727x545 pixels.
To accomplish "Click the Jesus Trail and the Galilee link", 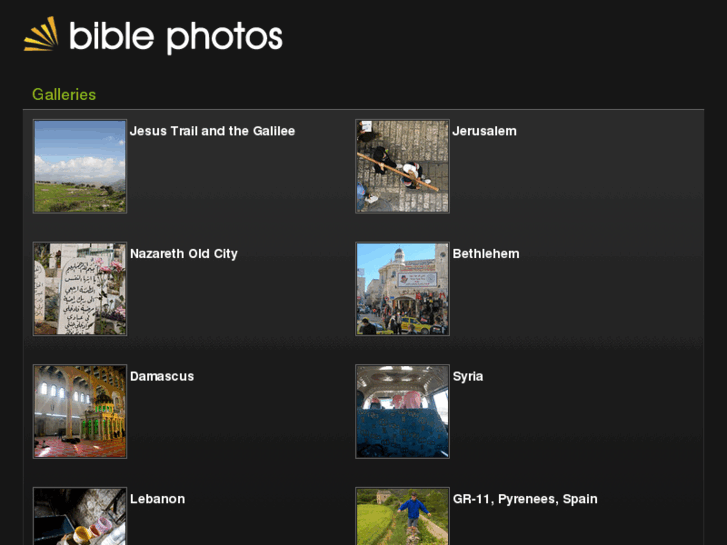I will pyautogui.click(x=212, y=131).
